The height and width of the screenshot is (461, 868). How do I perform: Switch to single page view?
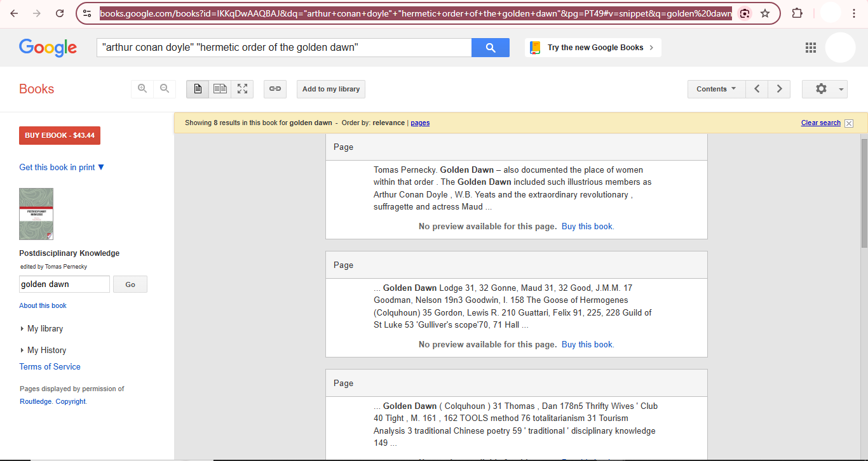pos(198,89)
